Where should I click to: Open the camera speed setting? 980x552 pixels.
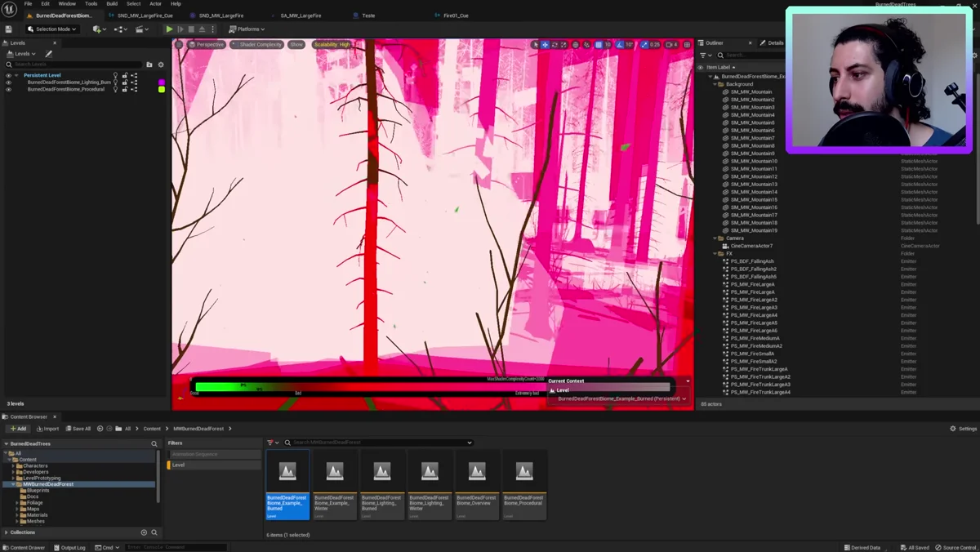coord(671,44)
